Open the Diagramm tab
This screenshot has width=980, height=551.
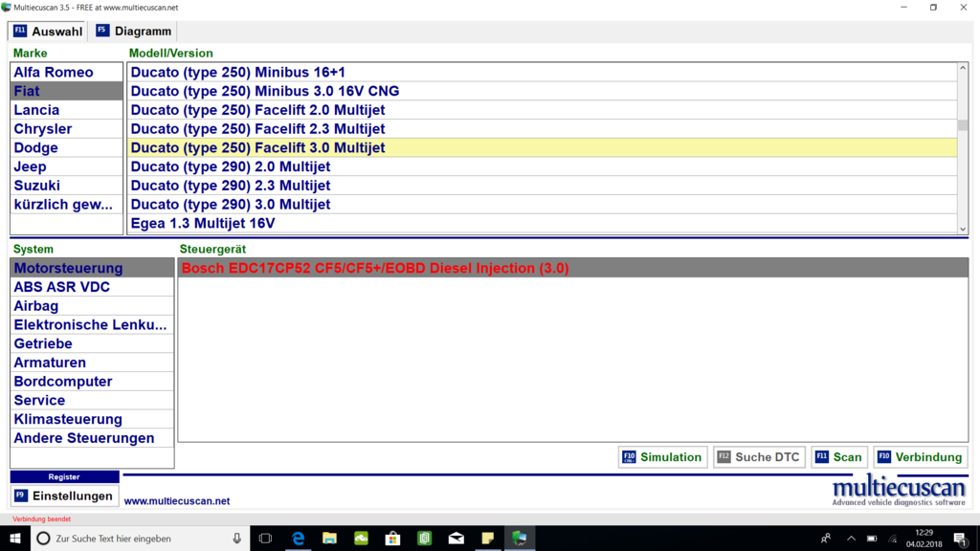[134, 32]
